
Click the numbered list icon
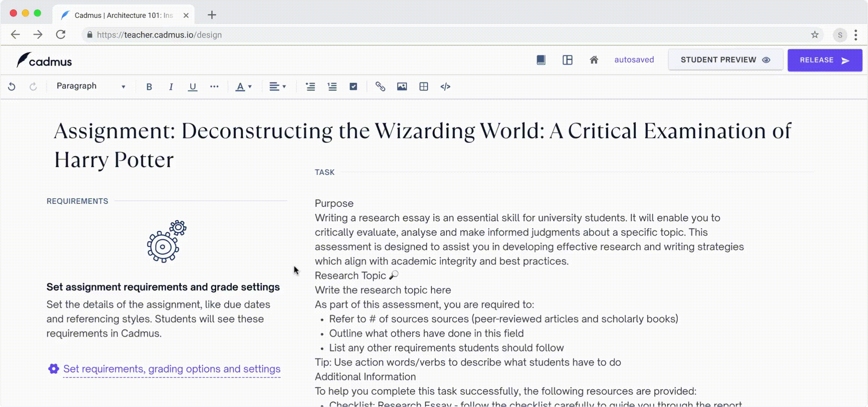point(332,87)
